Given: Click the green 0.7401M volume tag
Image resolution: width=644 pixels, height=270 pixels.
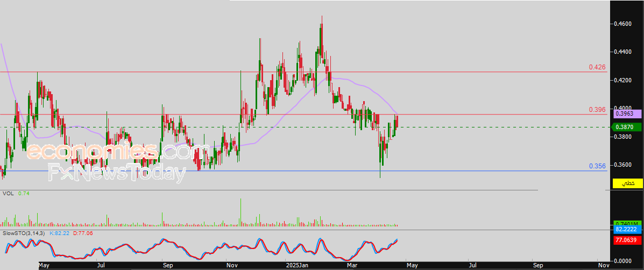Looking at the screenshot, I should (x=627, y=223).
